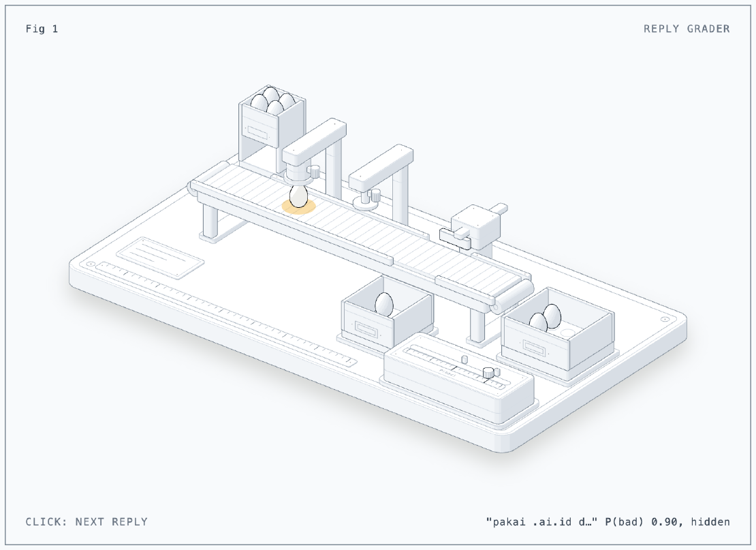Select the highlighted egg on the conveyor
756x550 pixels.
298,196
